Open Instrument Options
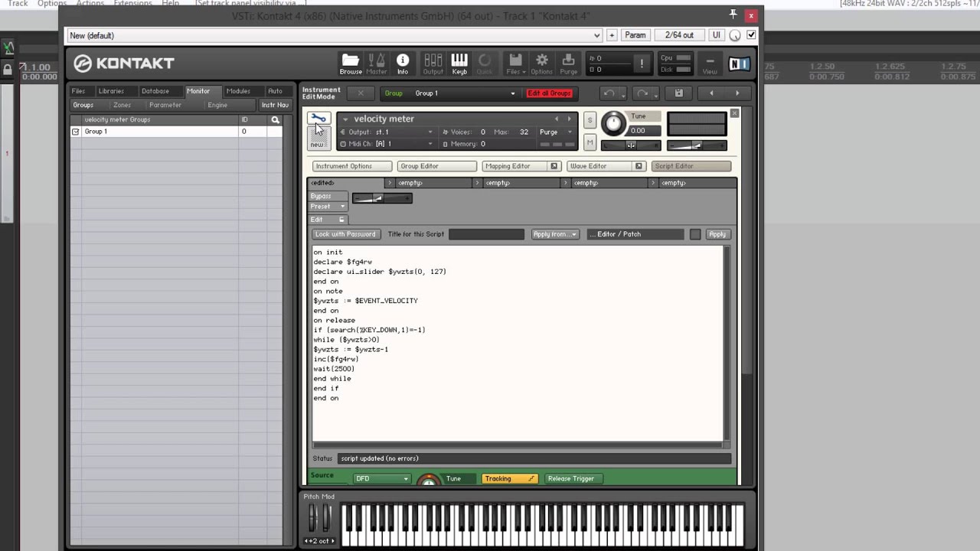 click(x=352, y=166)
